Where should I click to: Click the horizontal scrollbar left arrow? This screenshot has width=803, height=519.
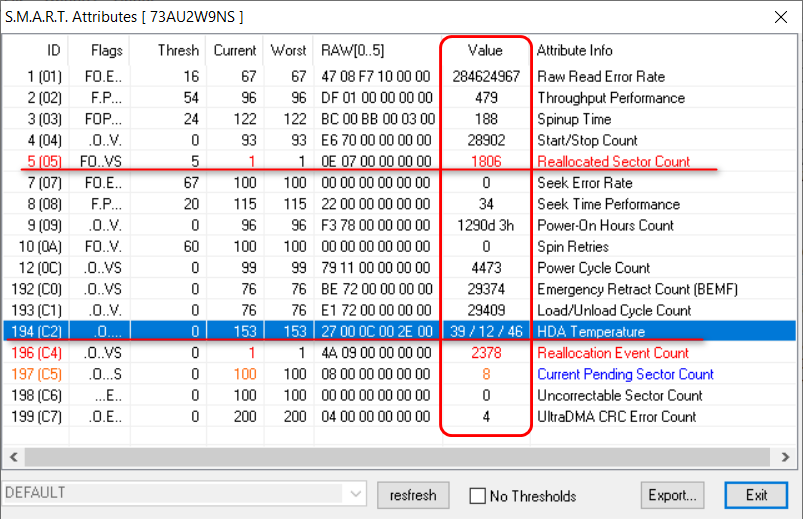(x=14, y=457)
